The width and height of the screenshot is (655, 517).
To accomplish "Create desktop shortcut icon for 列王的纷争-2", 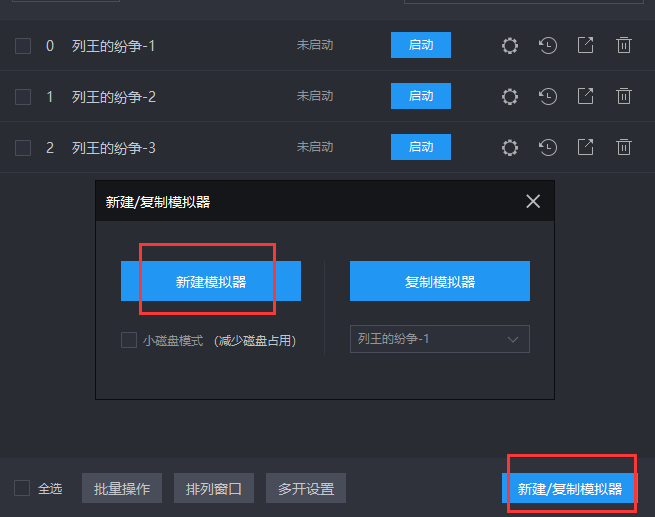I will point(586,96).
